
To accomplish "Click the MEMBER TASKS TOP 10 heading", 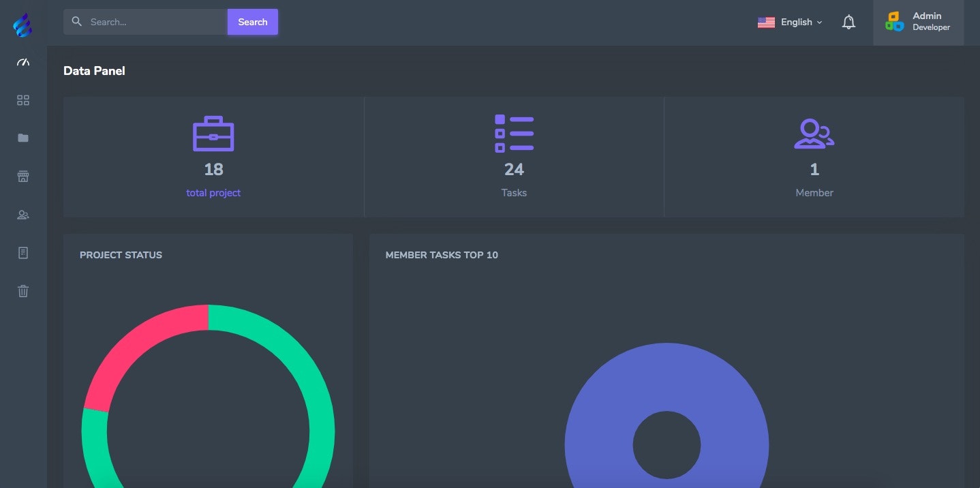I will (442, 255).
